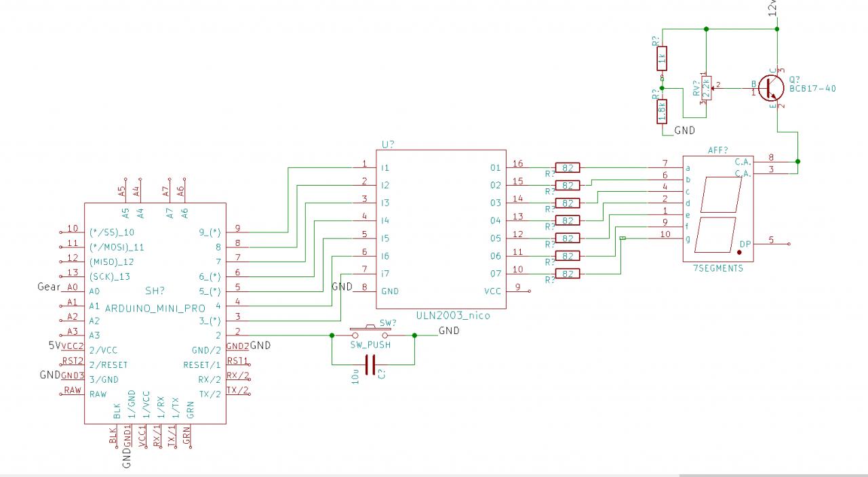Click the 3/GND pin label
Image resolution: width=868 pixels, height=477 pixels.
point(104,379)
